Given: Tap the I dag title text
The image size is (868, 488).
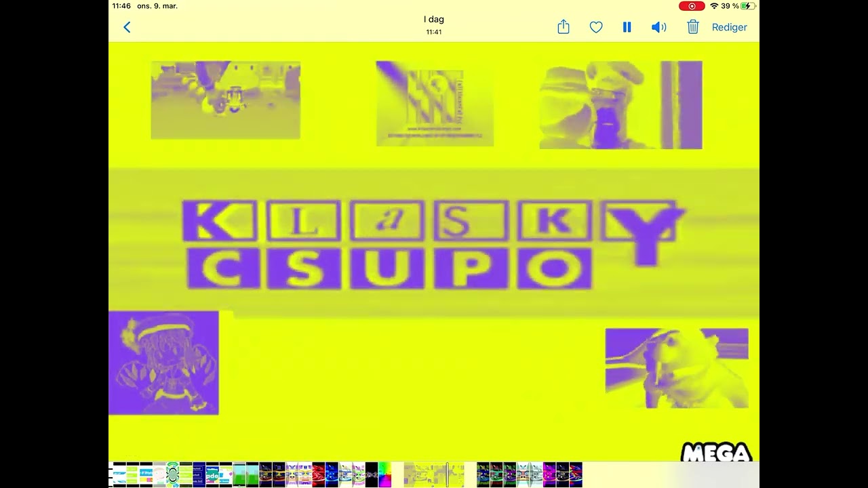Looking at the screenshot, I should coord(434,19).
